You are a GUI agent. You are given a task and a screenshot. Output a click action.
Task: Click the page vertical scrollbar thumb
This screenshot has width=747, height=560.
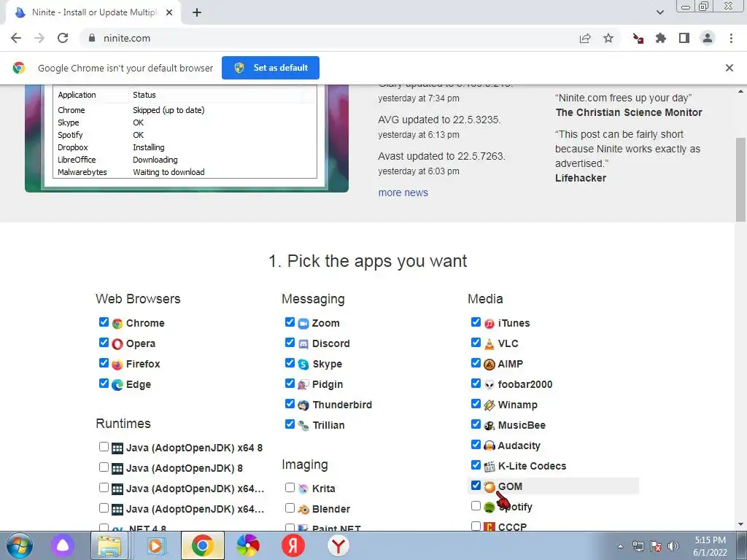[741, 179]
